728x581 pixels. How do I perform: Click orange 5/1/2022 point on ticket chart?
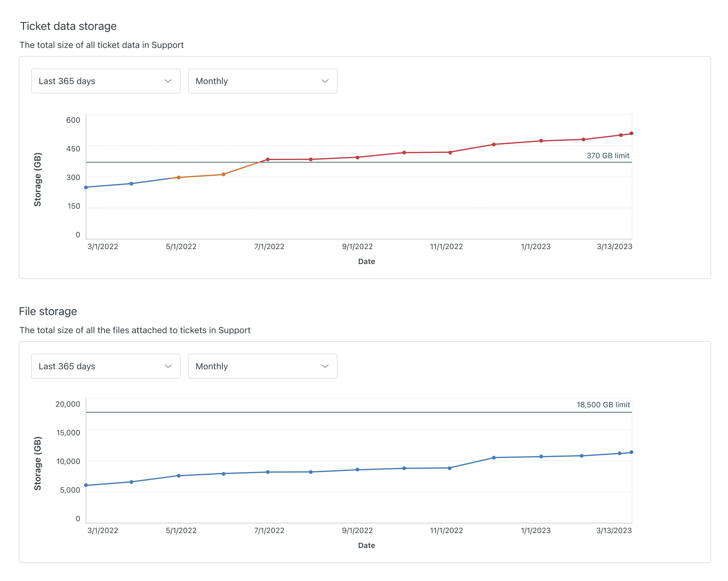179,177
